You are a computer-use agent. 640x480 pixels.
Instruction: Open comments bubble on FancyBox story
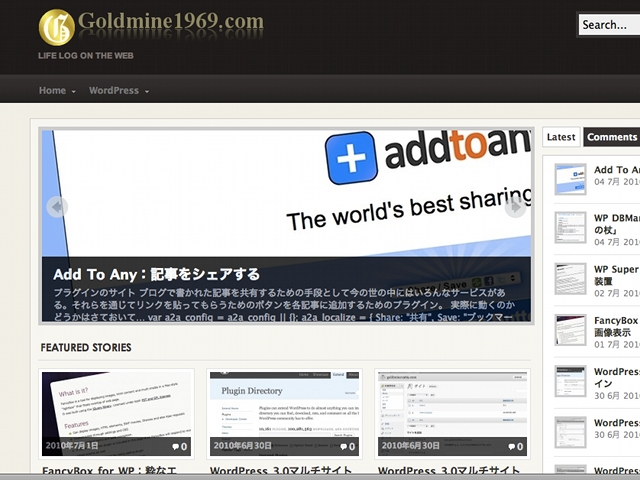180,447
